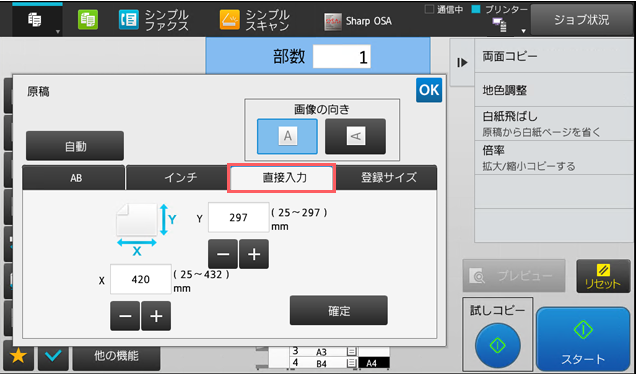Edit the Y value field 297
Viewport: 636px width, 374px height.
coord(238,217)
